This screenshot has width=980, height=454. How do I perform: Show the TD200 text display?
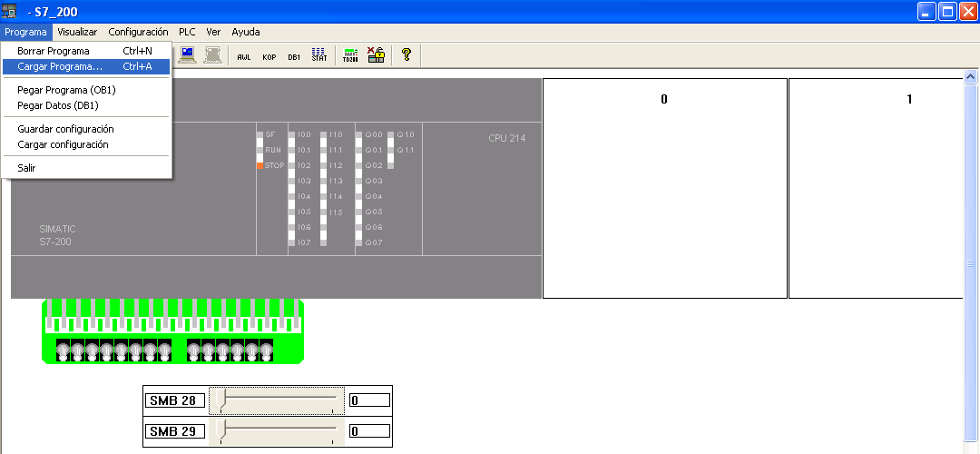click(350, 55)
